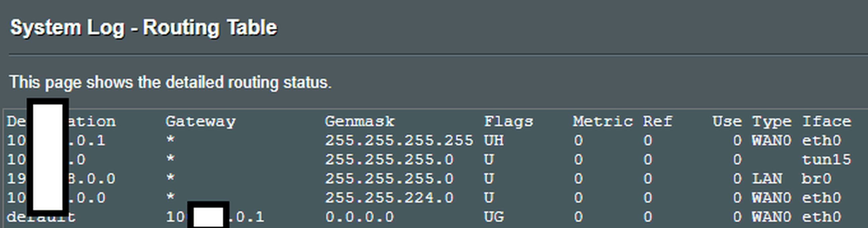This screenshot has height=228, width=868.
Task: Click the default route's gateway address
Action: pos(246,217)
